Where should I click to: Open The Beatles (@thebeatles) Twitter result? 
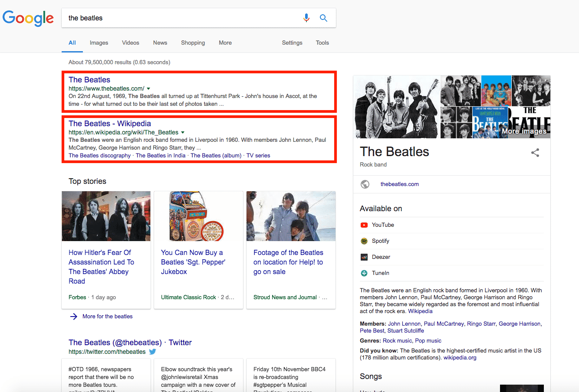coord(130,343)
